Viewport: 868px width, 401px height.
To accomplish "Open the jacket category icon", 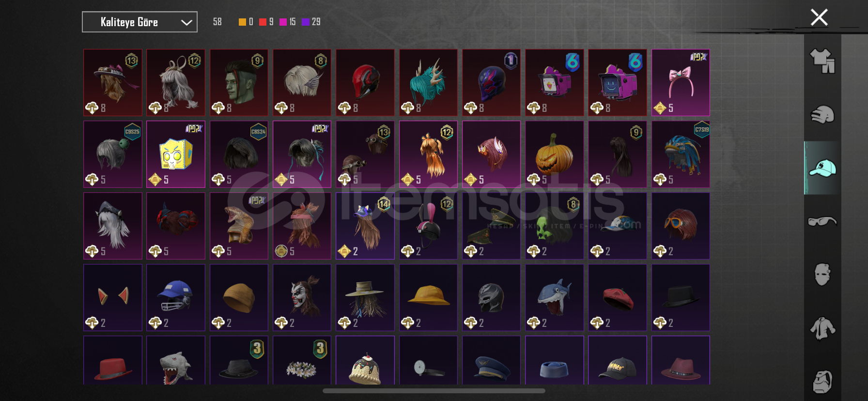I will point(822,328).
